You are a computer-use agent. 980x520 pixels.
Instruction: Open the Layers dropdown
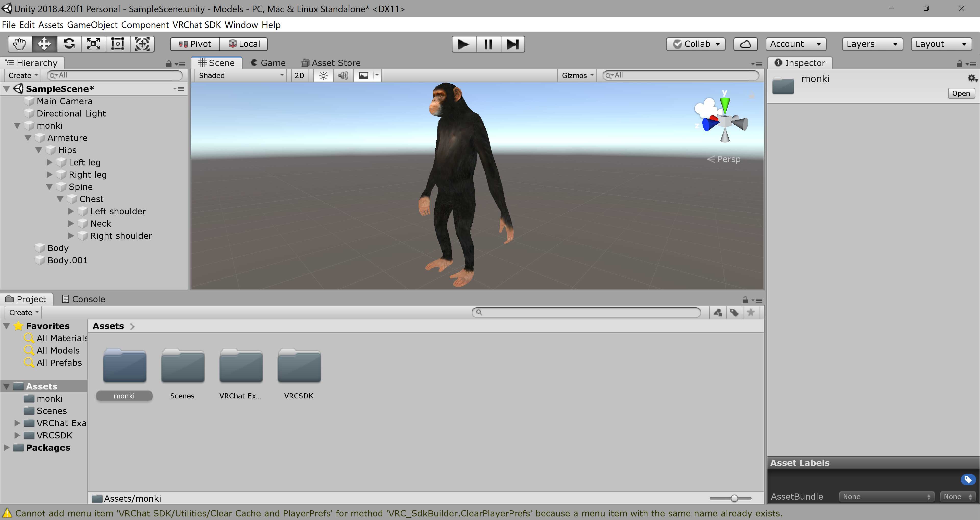872,44
